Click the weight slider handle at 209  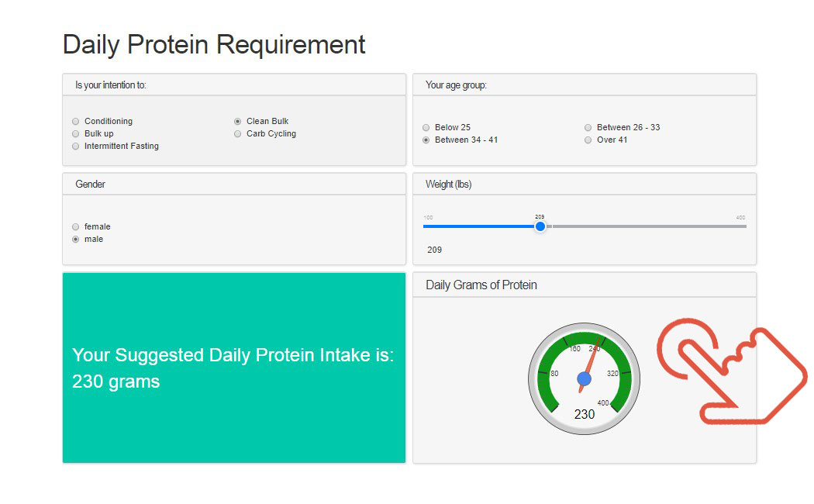pyautogui.click(x=540, y=226)
